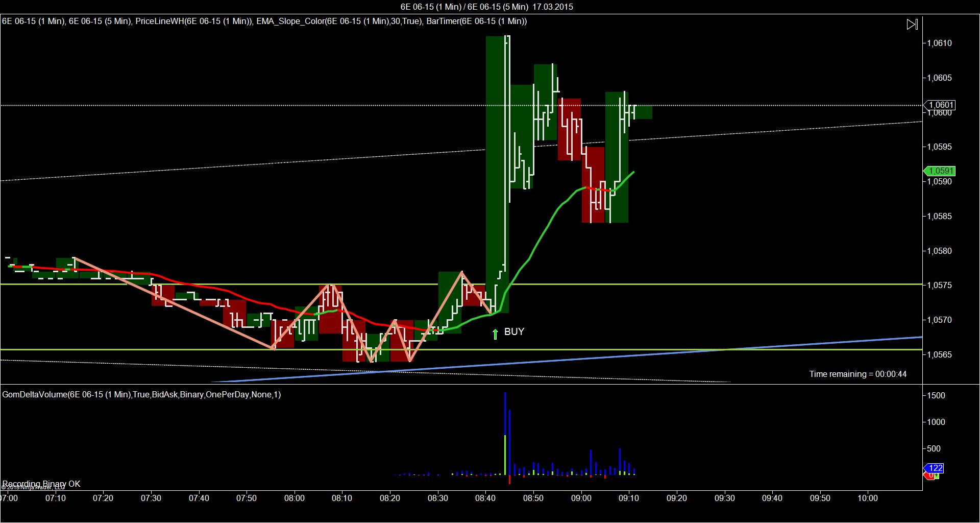Click the 09:30 time axis label
Viewport: 980px width, 523px height.
724,498
